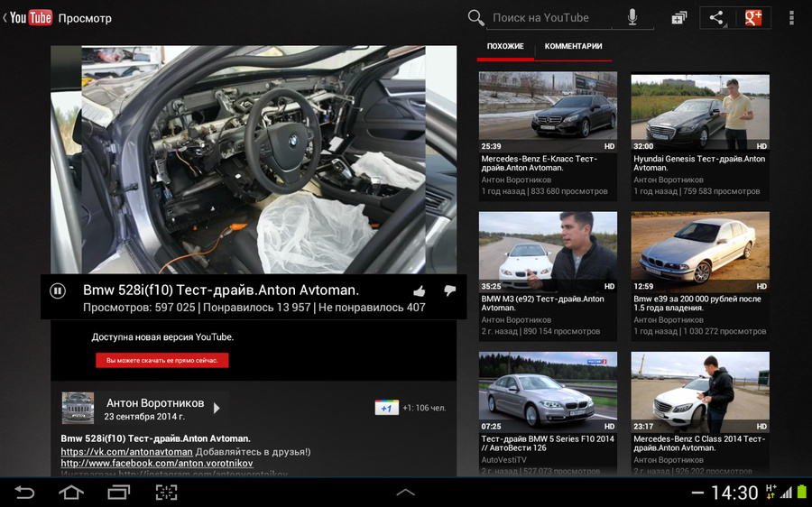Select 'Hyundai Genesis Тест-драйв' title text
Viewport: 812px width, 507px height.
click(x=699, y=163)
